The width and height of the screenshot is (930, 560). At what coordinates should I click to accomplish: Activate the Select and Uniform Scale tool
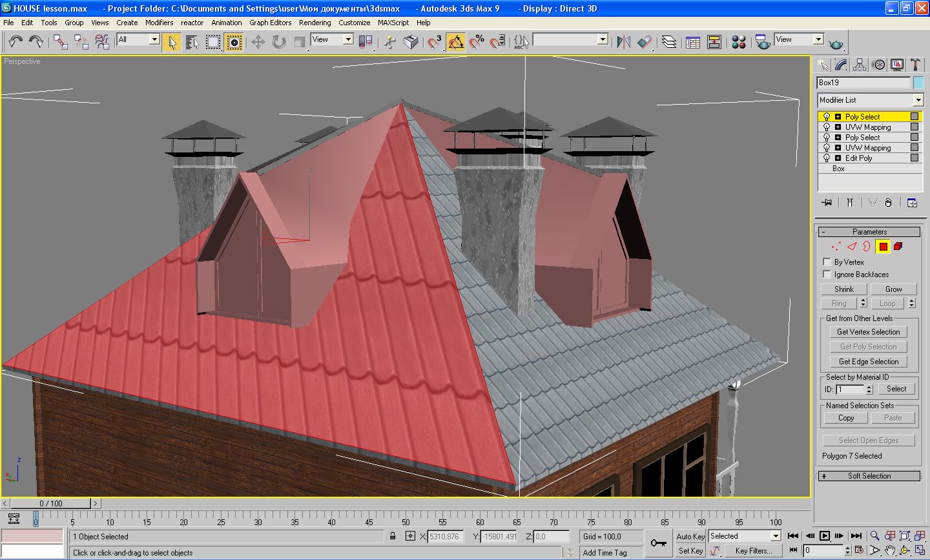300,42
